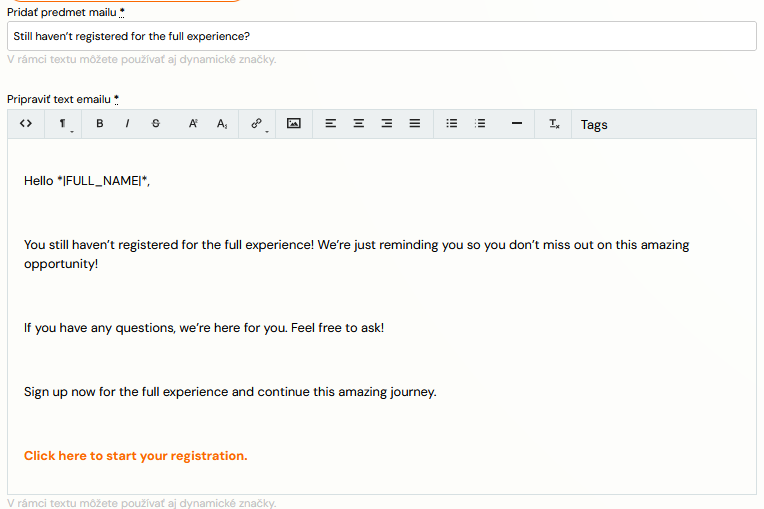Open the HTML source code view
Viewport: 764px width, 509px height.
[26, 124]
